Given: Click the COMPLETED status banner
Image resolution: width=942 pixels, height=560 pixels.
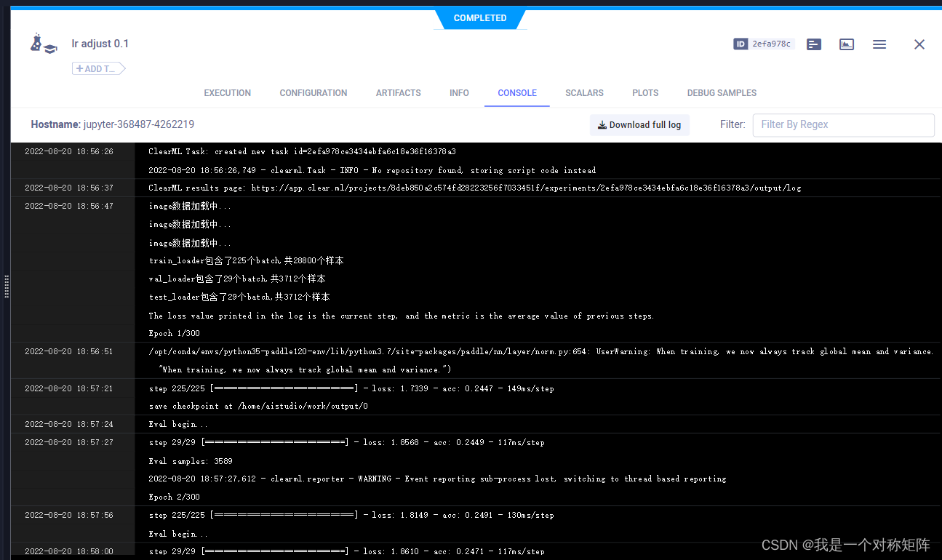Looking at the screenshot, I should (480, 18).
